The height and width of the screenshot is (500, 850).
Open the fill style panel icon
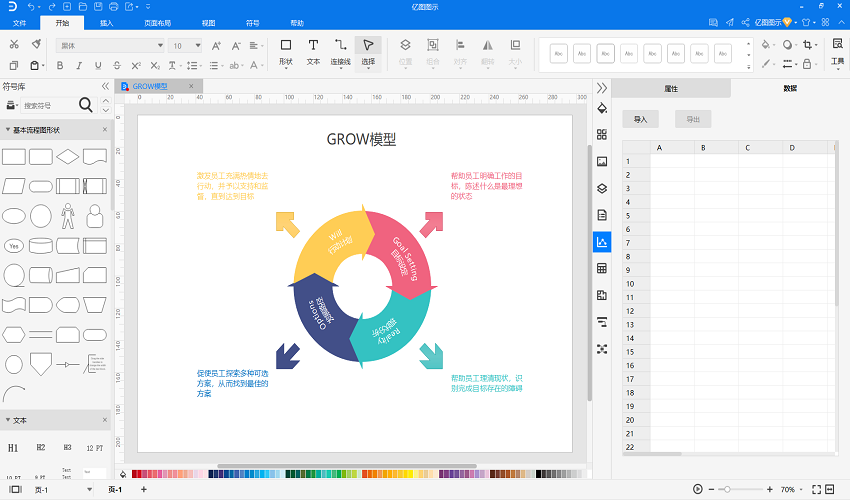tap(602, 108)
